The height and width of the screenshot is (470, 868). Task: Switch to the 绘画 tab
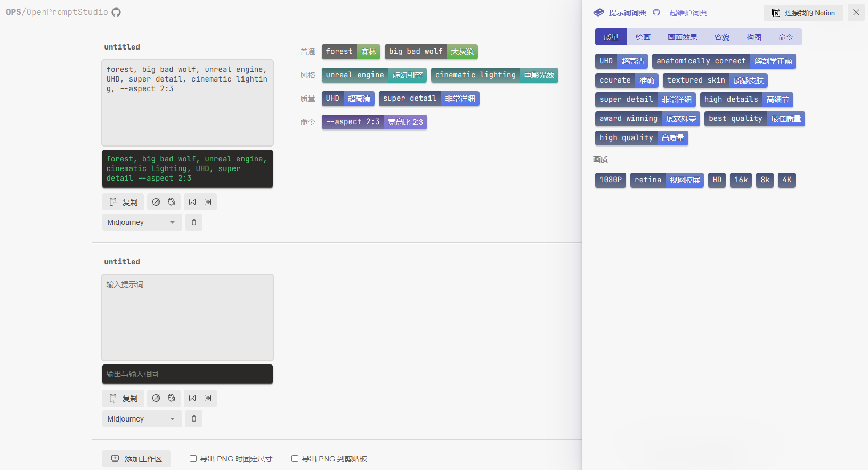[x=643, y=37]
